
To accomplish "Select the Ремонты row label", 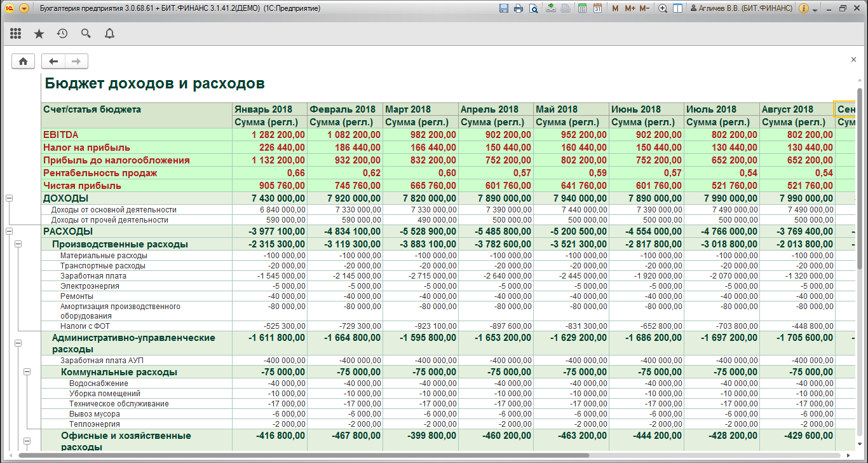I will (77, 296).
